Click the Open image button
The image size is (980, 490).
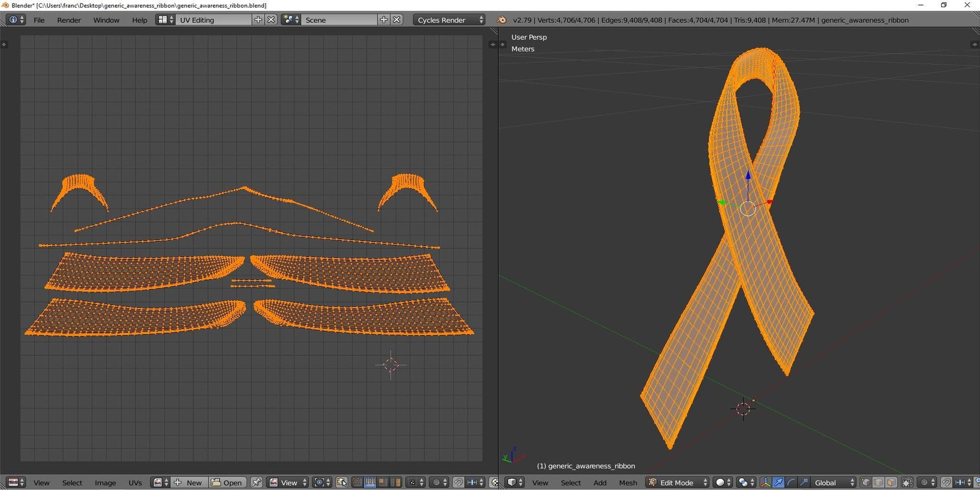227,482
